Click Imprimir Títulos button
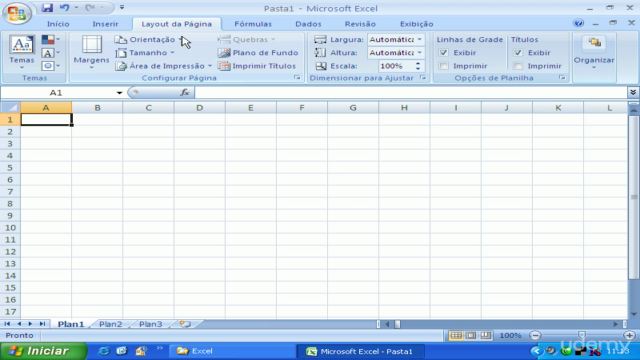Screen dimensions: 640x360 click(257, 66)
